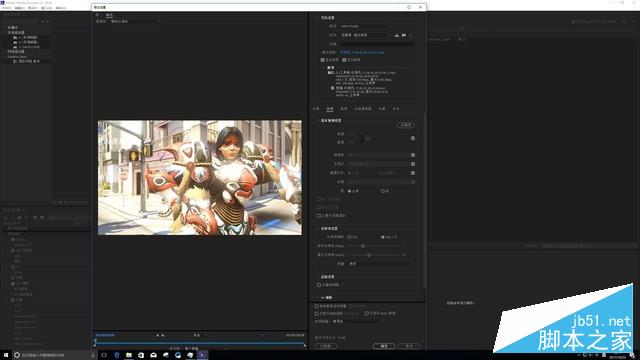Click the preview image of the character
This screenshot has height=360, width=640.
[x=200, y=178]
